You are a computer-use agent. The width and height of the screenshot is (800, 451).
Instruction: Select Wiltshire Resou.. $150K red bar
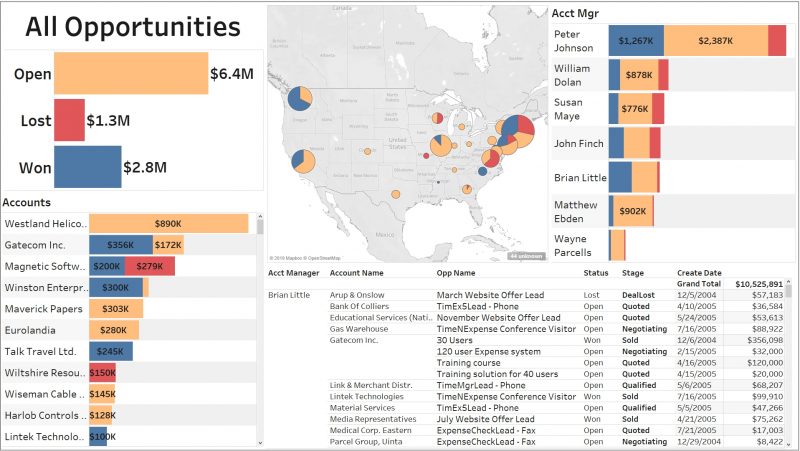tap(103, 372)
